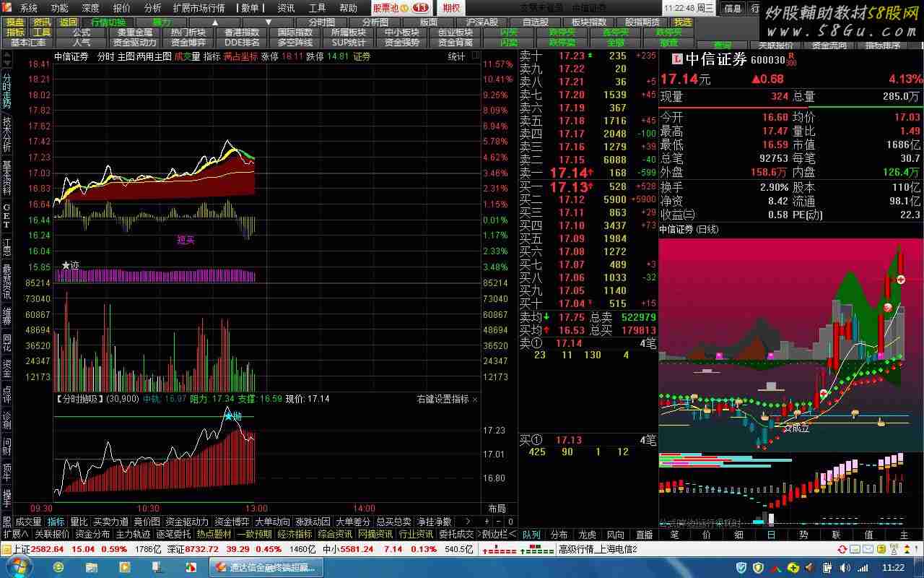Screen dimensions: 924x578
Task: Toggle 资讯 mode button in toolbar
Action: click(42, 22)
